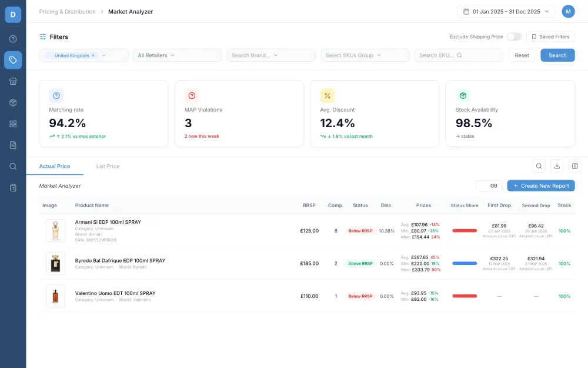Click the Matching rate card icon
Screen dimensions: 588x368
56,96
